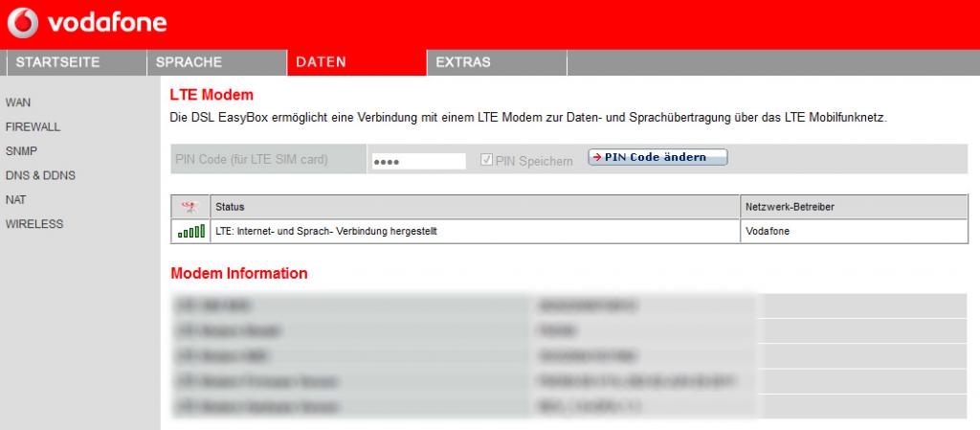Click the Vodafone logo icon

[x=23, y=23]
